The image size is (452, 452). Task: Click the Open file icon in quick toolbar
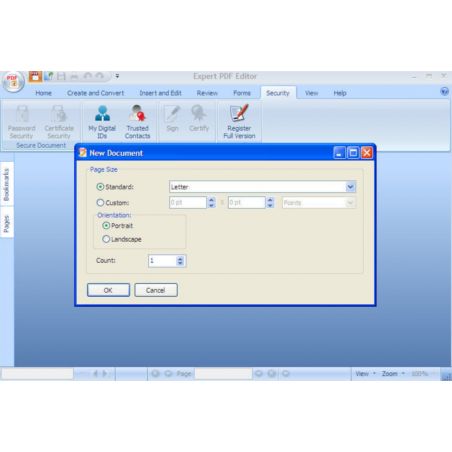(x=49, y=76)
